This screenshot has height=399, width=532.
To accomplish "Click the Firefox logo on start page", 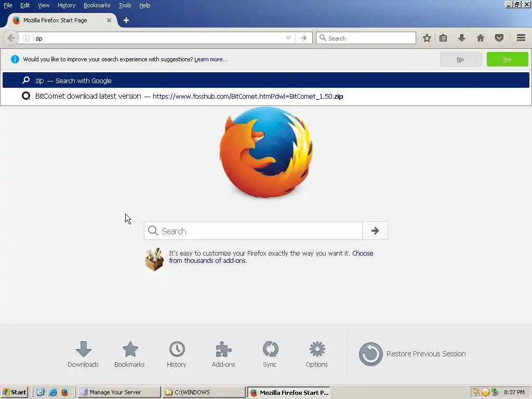I will [x=266, y=152].
